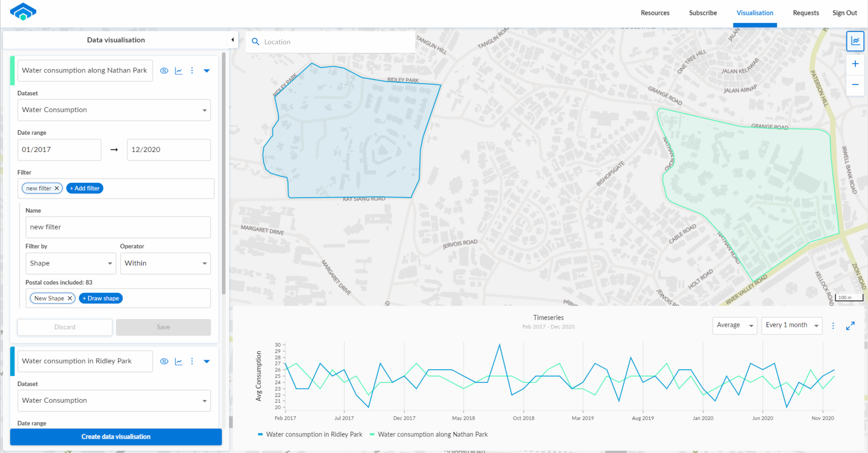Remove the 'new filter' chip

coord(57,188)
